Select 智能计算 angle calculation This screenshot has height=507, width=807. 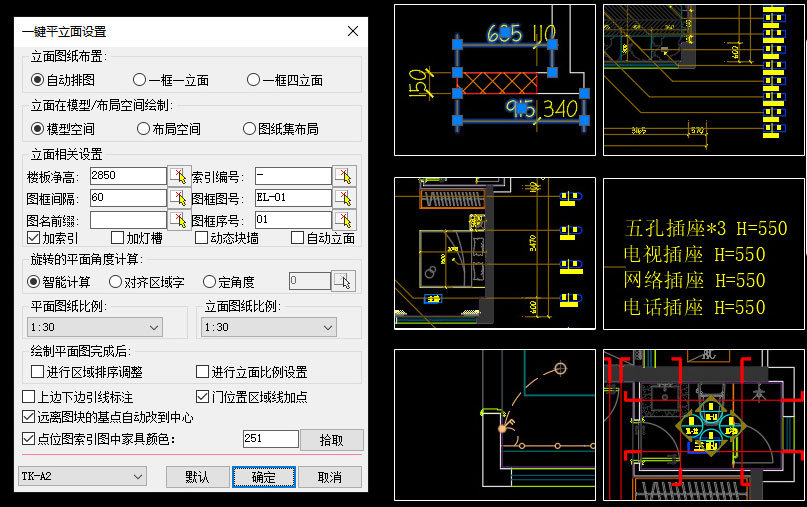coord(59,282)
